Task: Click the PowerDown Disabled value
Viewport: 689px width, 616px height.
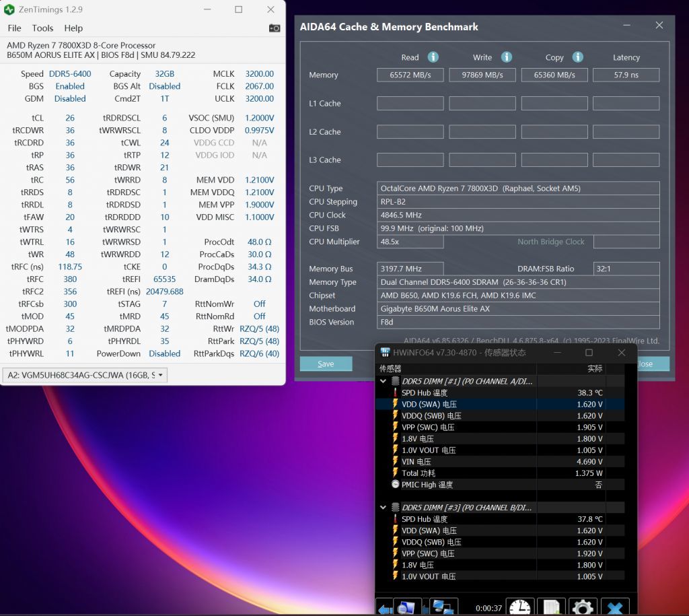Action: 164,353
